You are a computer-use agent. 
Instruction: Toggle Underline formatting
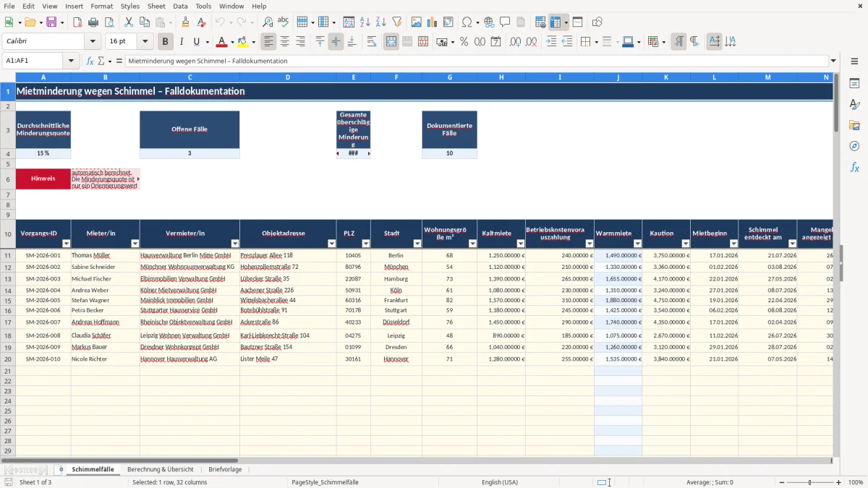[196, 42]
